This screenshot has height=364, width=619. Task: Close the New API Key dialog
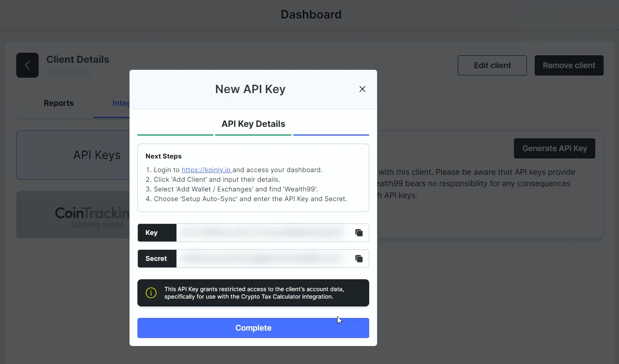[362, 89]
